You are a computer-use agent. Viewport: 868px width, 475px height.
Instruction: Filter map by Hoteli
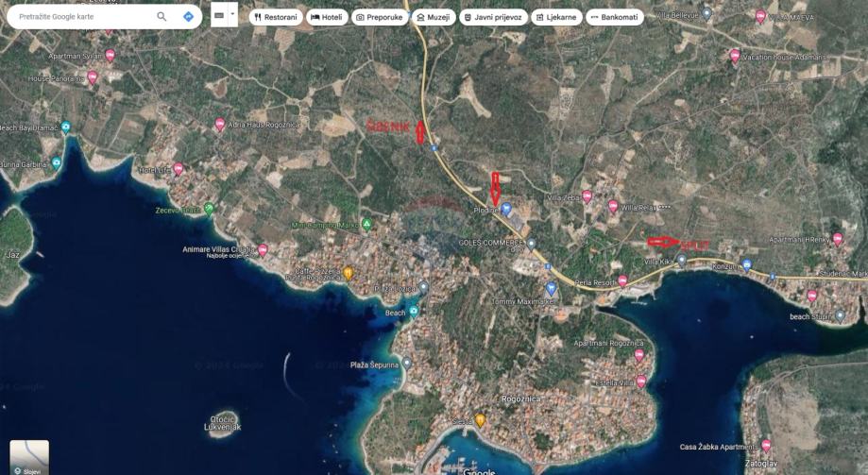[327, 17]
